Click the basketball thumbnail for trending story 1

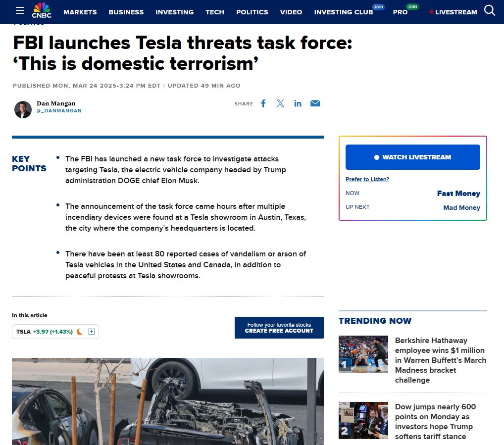tap(363, 354)
